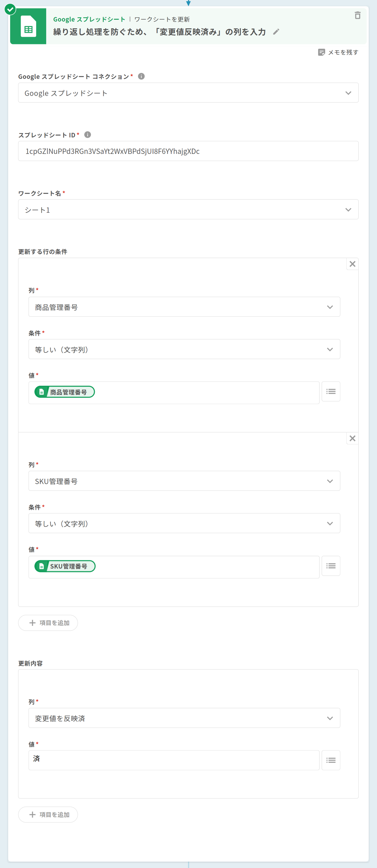Click info icon beside スプレッドシート ID

pos(88,135)
